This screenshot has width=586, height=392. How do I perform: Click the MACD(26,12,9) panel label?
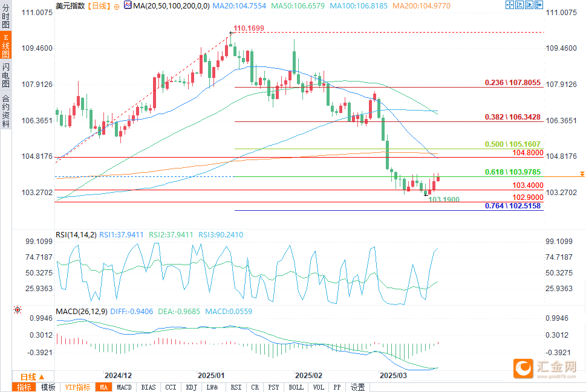point(82,311)
